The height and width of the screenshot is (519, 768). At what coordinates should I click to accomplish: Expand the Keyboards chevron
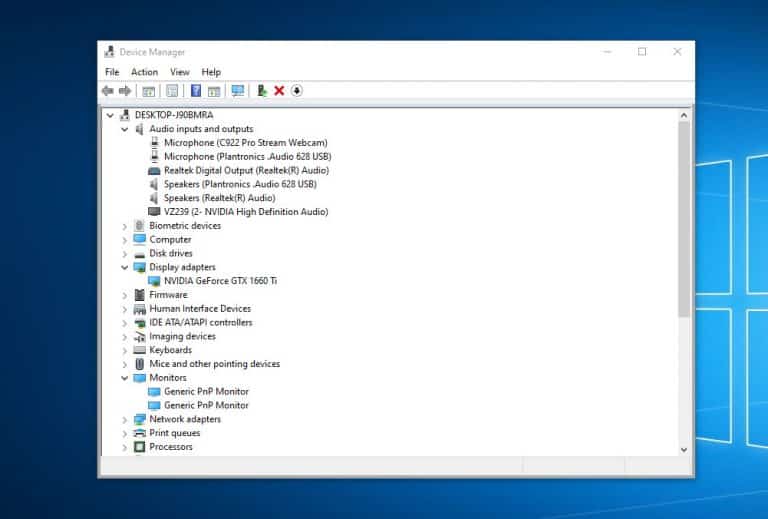124,351
